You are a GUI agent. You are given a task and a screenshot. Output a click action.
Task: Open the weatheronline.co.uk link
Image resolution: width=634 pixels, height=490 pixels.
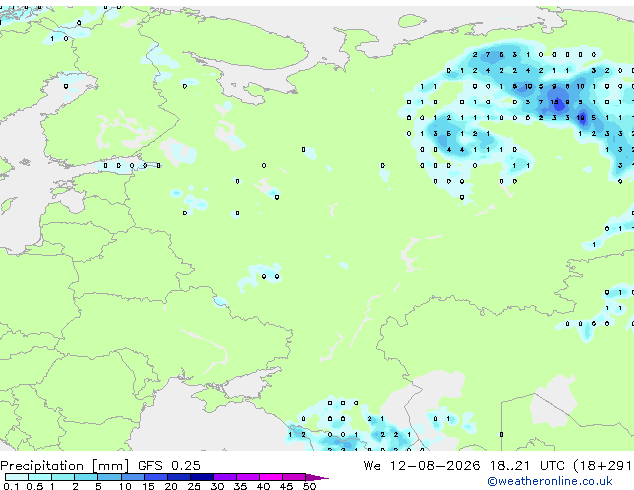click(550, 481)
